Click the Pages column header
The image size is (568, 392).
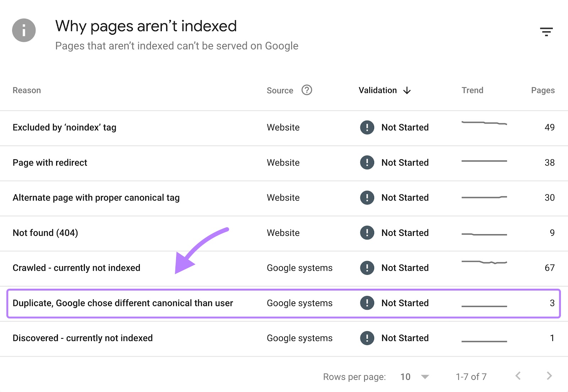coord(542,90)
